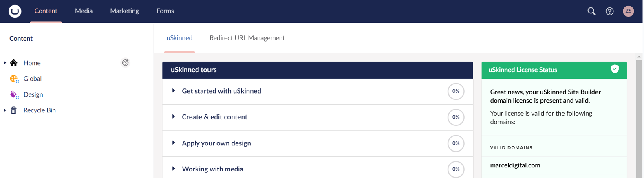644x178 pixels.
Task: Click the Global globe icon
Action: pyautogui.click(x=14, y=79)
